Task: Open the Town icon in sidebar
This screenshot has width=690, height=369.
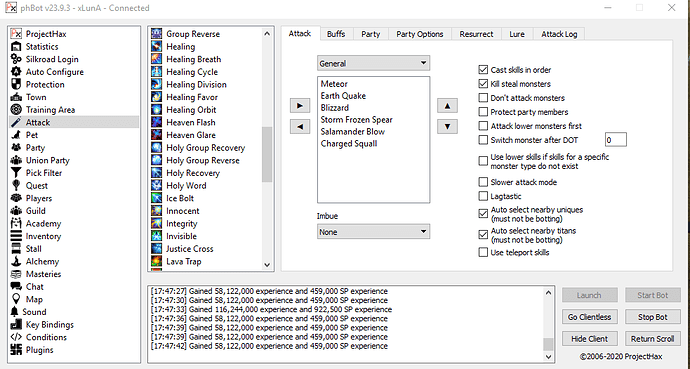Action: [x=16, y=97]
